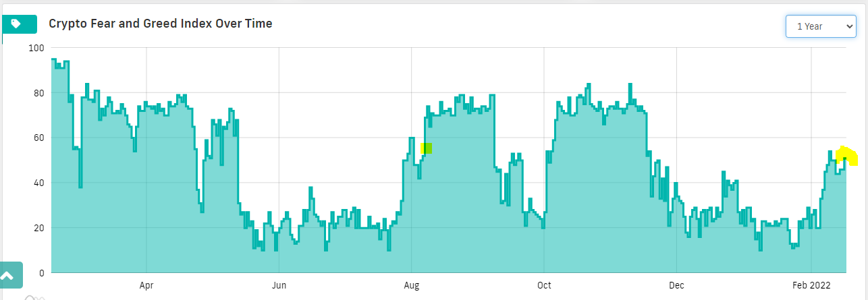The height and width of the screenshot is (300, 868).
Task: Click the Crypto Fear and Greed Index title
Action: pyautogui.click(x=161, y=24)
